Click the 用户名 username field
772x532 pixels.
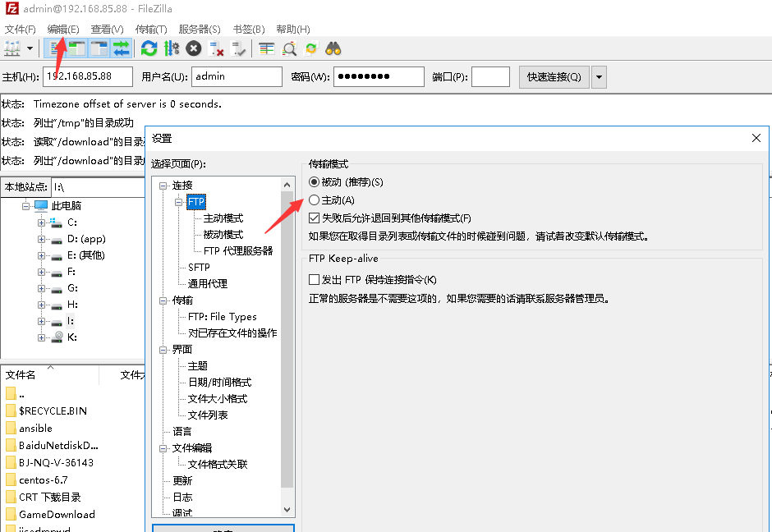(237, 77)
